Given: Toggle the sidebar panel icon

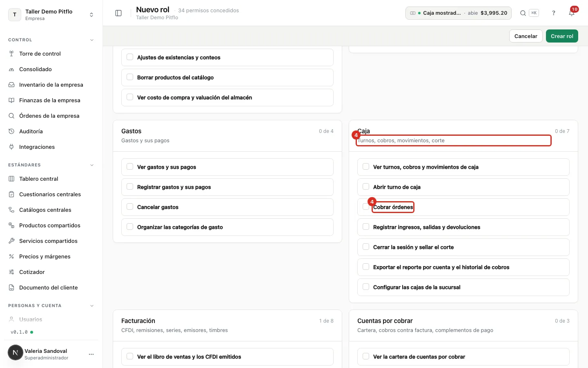Looking at the screenshot, I should [x=118, y=13].
